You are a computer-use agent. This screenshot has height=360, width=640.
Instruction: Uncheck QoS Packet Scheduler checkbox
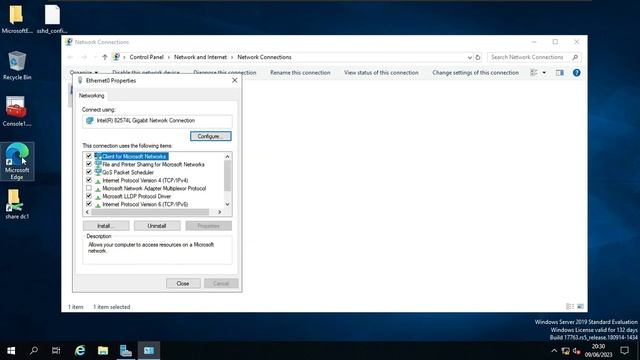[89, 172]
